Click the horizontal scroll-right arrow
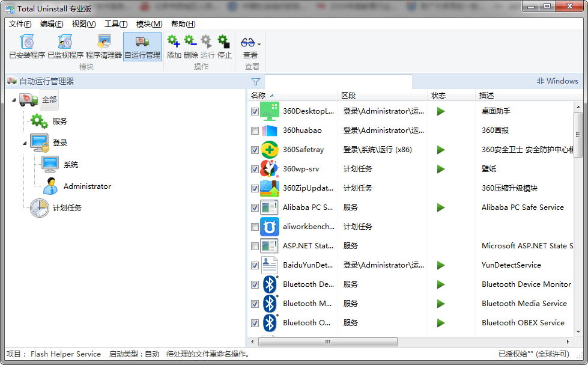This screenshot has height=365, width=588. point(568,342)
